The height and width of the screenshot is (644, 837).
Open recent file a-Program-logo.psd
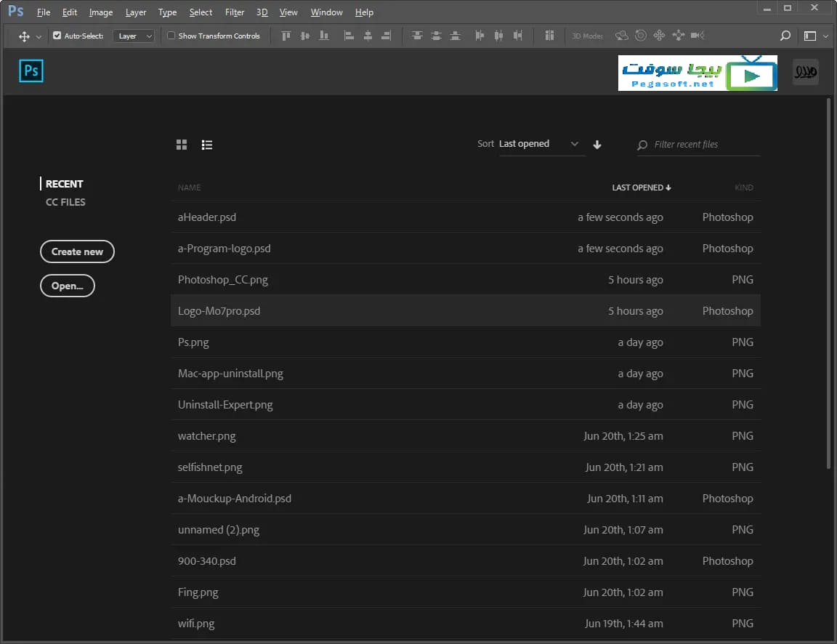pyautogui.click(x=466, y=249)
